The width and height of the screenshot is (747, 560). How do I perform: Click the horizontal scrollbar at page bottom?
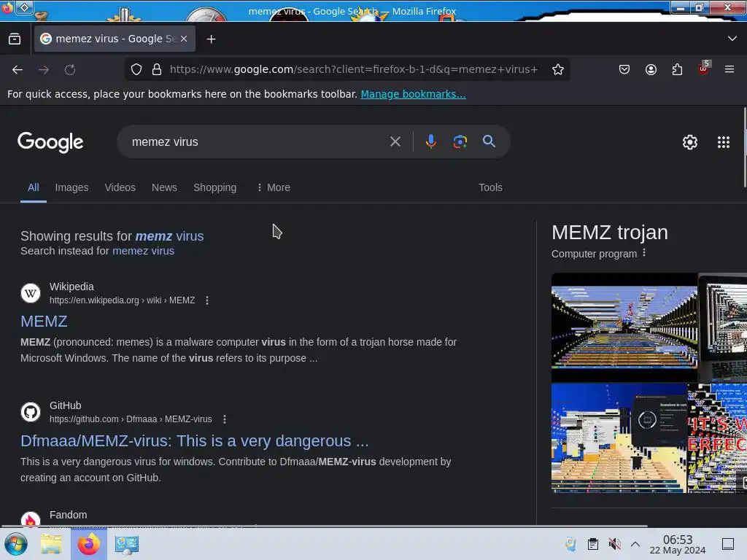coord(324,526)
